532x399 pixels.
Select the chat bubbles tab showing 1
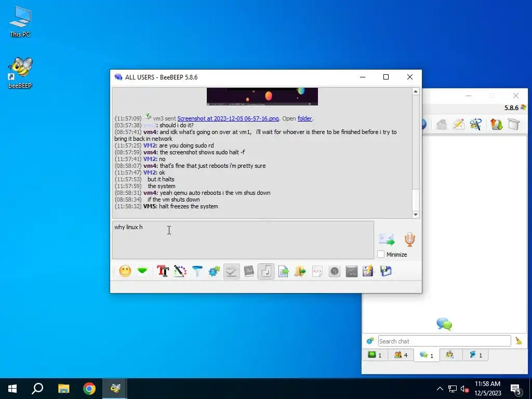427,355
